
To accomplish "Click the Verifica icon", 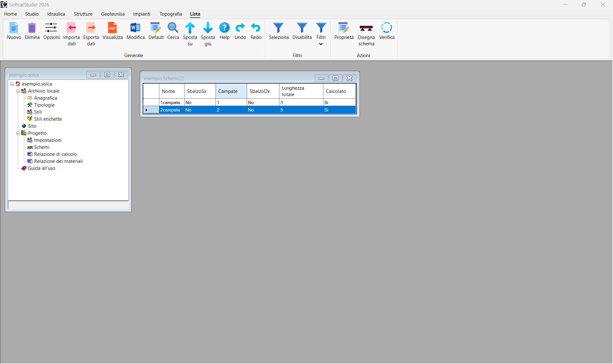I will pyautogui.click(x=387, y=28).
